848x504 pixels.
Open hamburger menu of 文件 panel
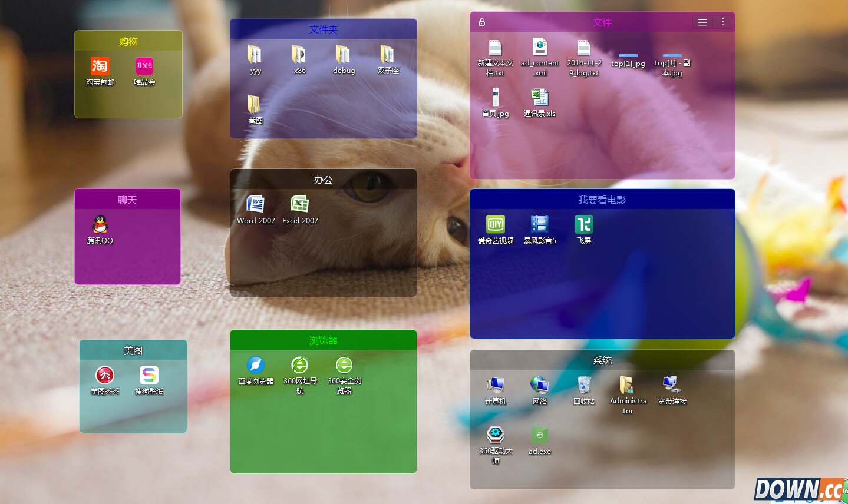(x=702, y=22)
